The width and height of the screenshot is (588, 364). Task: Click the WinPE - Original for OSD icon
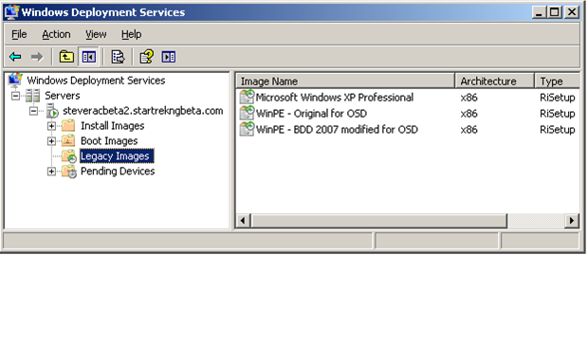coord(247,113)
